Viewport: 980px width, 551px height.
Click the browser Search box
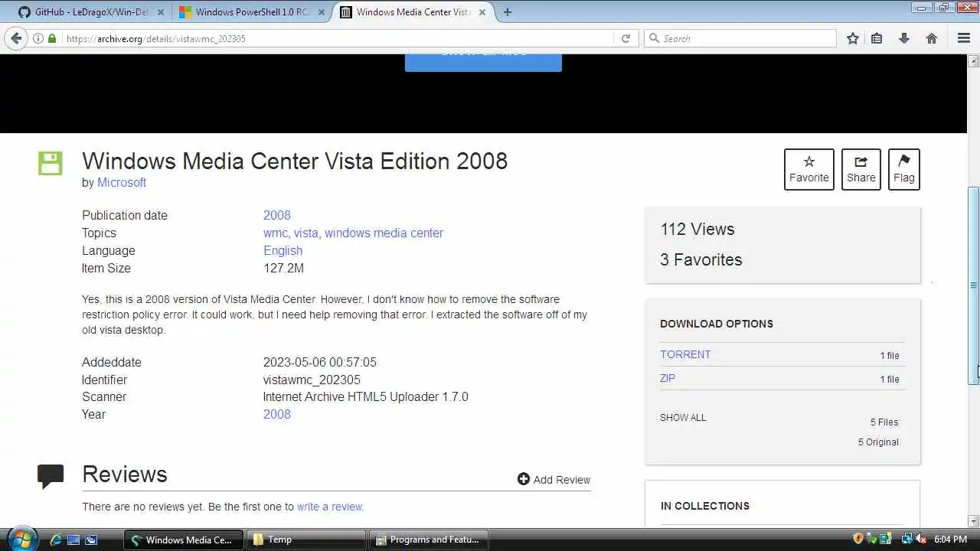coord(741,38)
